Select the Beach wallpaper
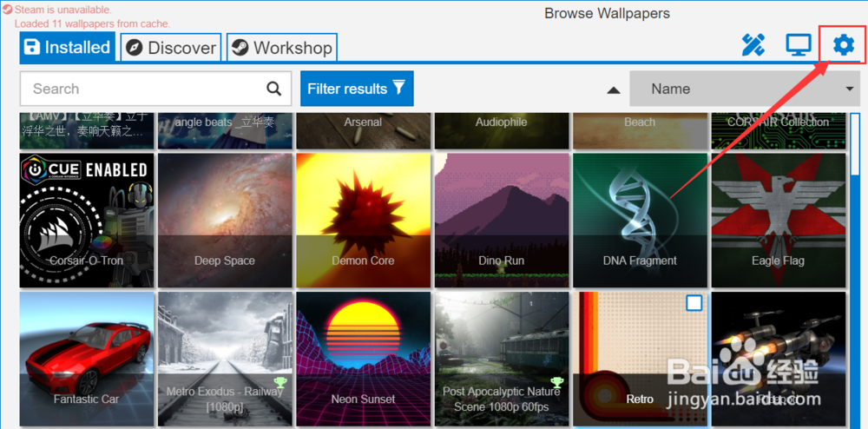The image size is (868, 429). coord(640,130)
